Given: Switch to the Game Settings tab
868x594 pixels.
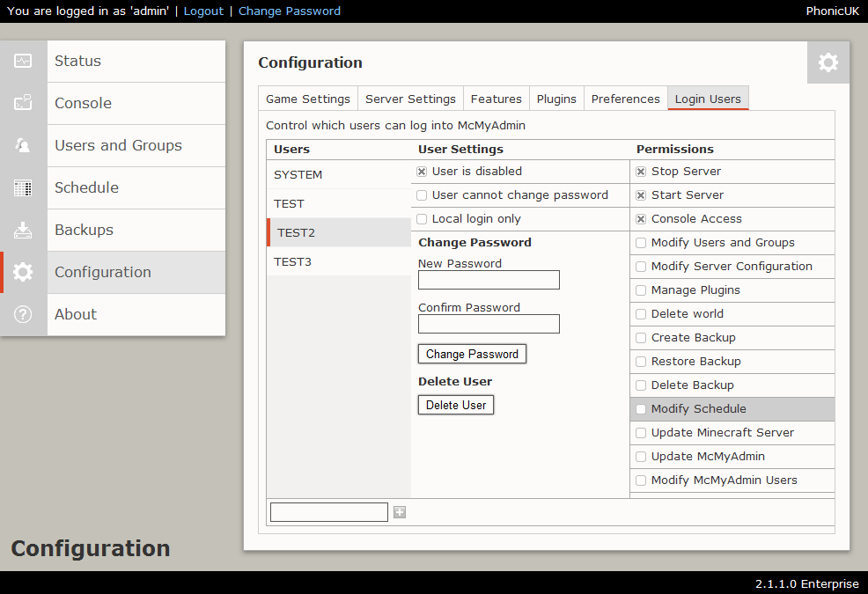Looking at the screenshot, I should tap(308, 99).
